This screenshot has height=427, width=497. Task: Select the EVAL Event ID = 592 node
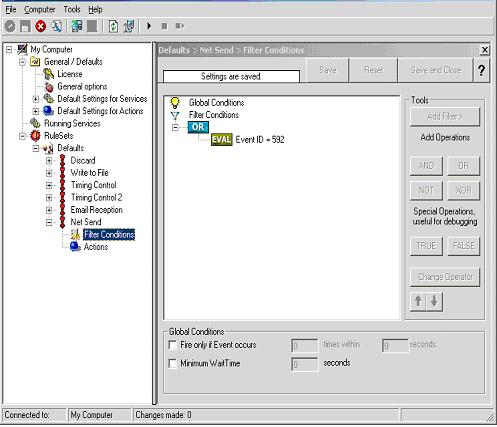click(248, 140)
